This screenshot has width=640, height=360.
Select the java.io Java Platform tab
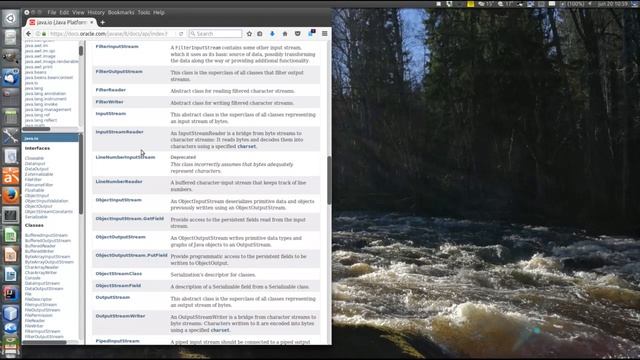(61, 22)
